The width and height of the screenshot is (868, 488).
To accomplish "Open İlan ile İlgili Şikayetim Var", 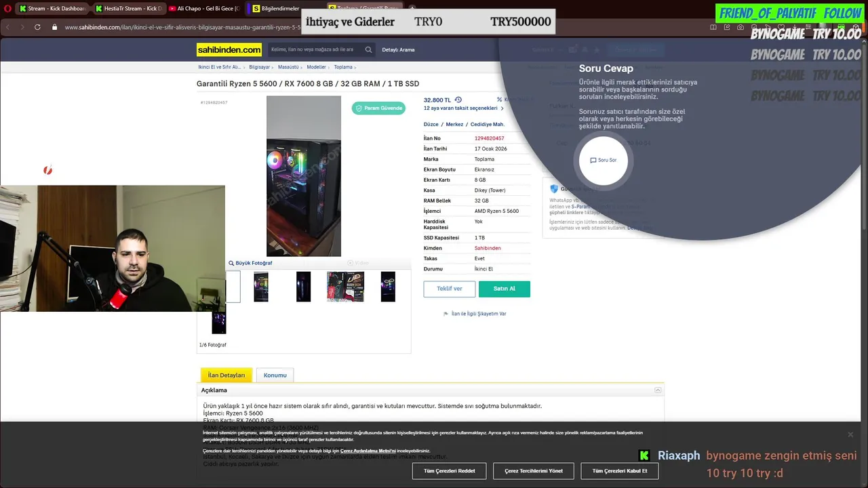I will [x=479, y=314].
